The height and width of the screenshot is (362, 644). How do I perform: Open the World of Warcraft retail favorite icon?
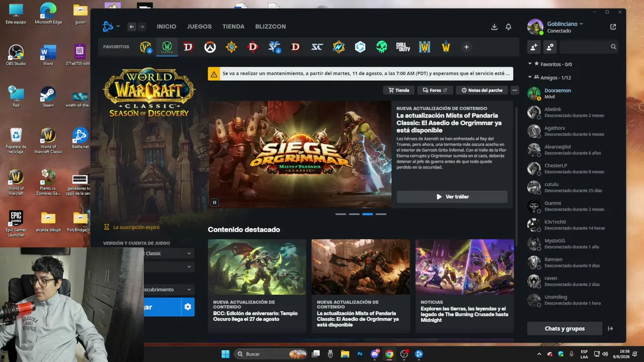click(145, 47)
